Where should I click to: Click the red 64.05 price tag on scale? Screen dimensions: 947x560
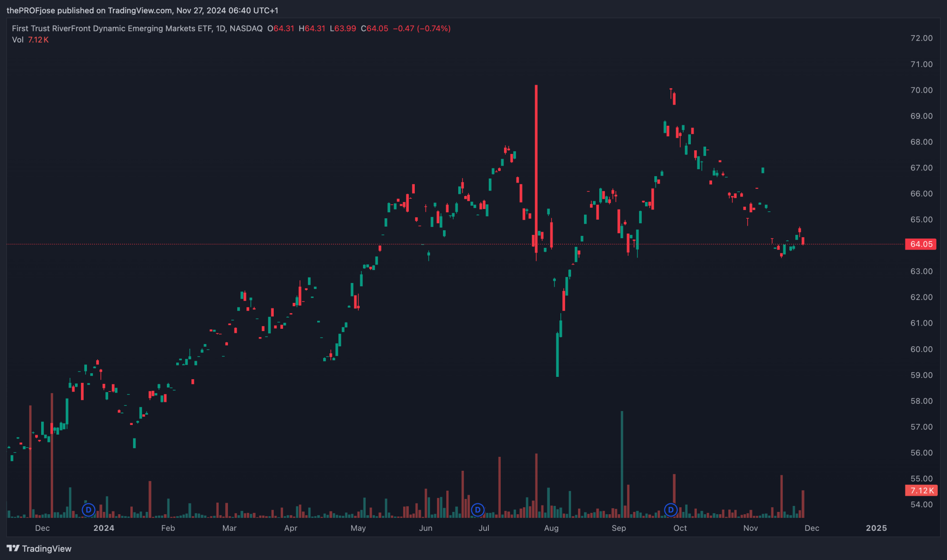920,244
